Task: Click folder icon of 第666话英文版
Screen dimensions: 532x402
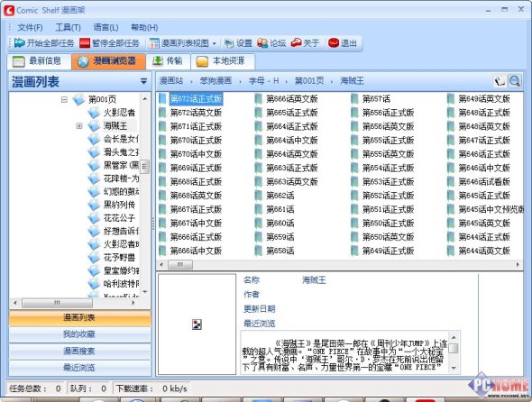Action: click(x=259, y=99)
